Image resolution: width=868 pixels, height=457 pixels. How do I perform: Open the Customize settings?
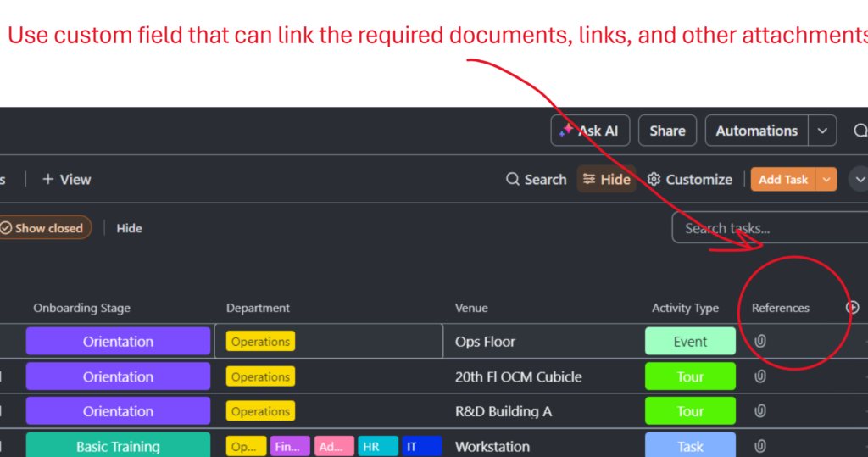tap(690, 180)
